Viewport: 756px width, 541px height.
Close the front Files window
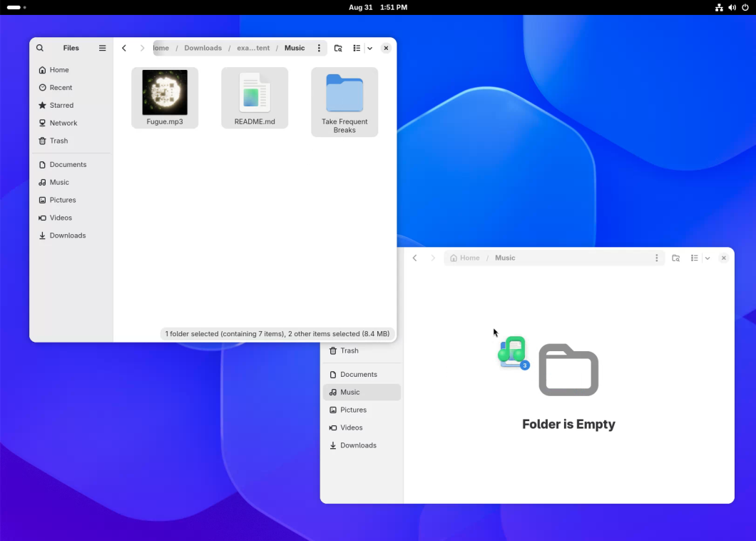[386, 48]
